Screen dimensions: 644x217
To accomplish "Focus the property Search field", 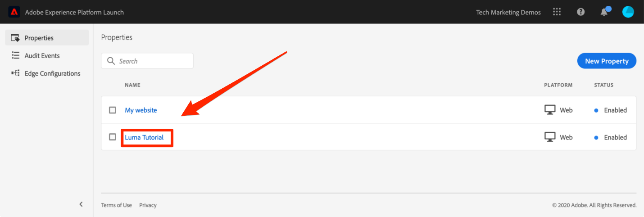I will click(x=147, y=61).
